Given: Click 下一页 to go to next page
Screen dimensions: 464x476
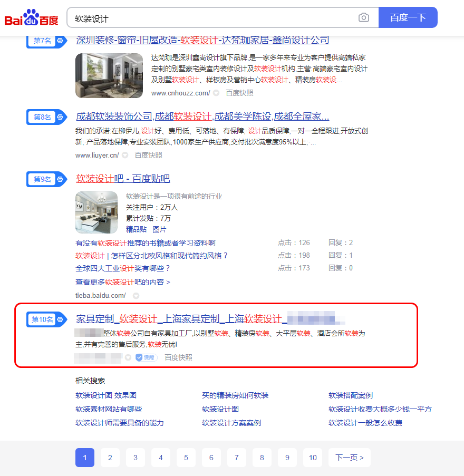Looking at the screenshot, I should (349, 458).
